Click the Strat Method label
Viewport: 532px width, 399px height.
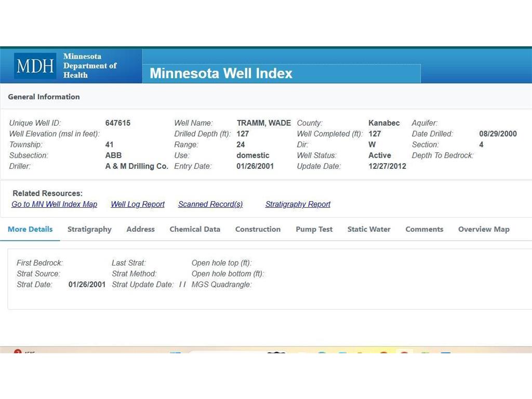pyautogui.click(x=134, y=274)
